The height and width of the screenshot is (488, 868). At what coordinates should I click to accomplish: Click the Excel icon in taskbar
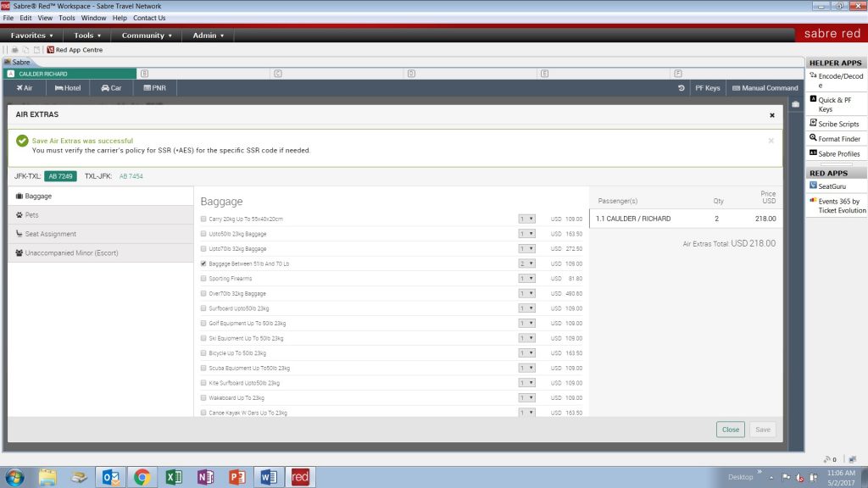174,477
